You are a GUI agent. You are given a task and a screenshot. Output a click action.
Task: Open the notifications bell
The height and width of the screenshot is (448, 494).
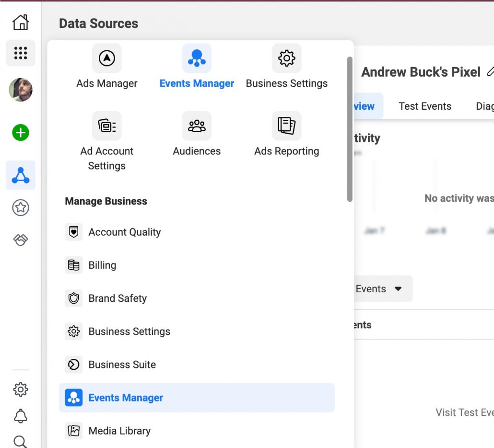point(21,416)
